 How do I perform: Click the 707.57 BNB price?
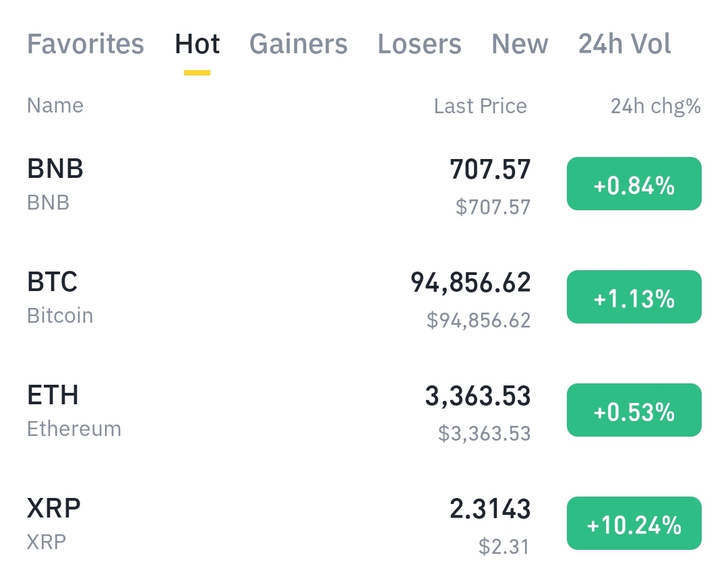(490, 170)
